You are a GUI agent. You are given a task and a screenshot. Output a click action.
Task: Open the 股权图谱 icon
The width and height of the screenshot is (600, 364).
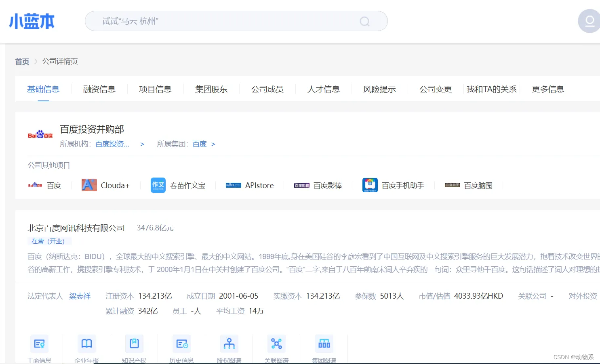[x=229, y=344]
